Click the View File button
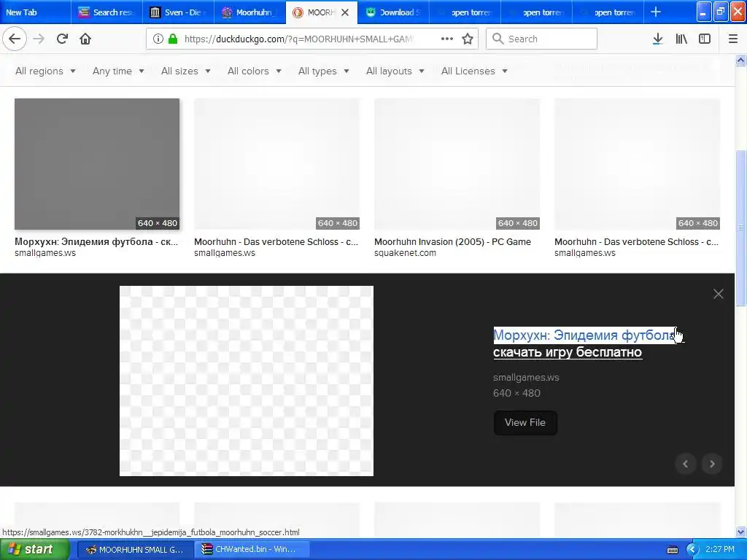 point(525,422)
